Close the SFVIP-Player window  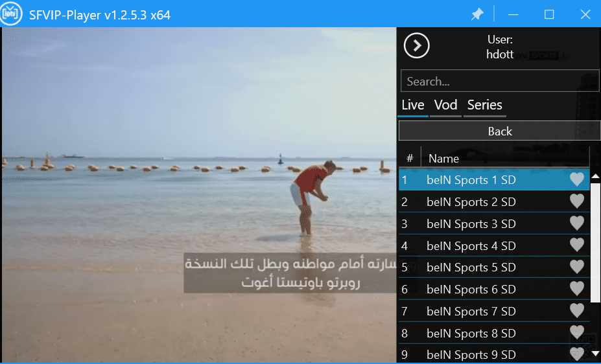coord(585,14)
